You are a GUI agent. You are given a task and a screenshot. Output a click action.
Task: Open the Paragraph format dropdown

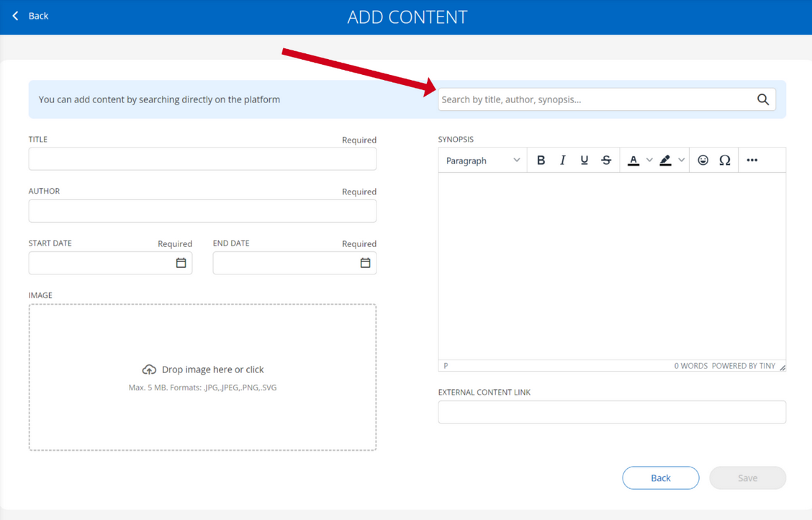482,161
